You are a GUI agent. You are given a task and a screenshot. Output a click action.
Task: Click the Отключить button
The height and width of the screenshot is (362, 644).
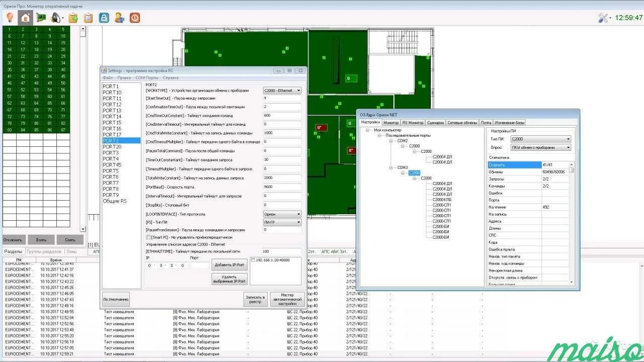tap(14, 240)
